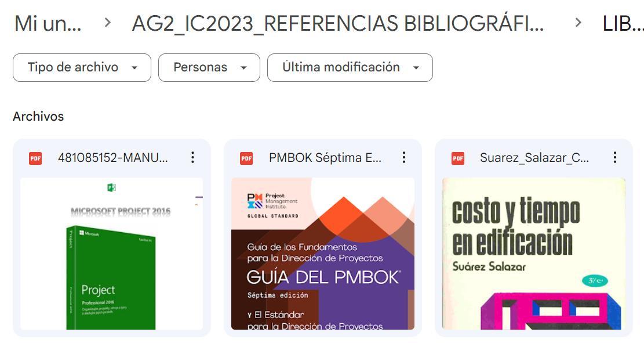Viewport: 644px width, 343px height.
Task: Select costo y tiempo en edificación thumbnail
Action: pyautogui.click(x=534, y=254)
